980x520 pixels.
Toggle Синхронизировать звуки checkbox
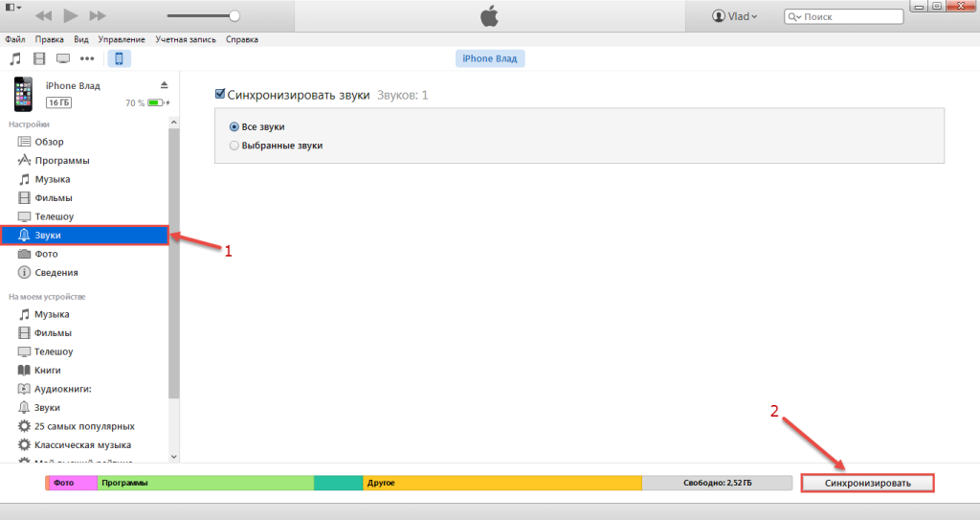(x=220, y=94)
